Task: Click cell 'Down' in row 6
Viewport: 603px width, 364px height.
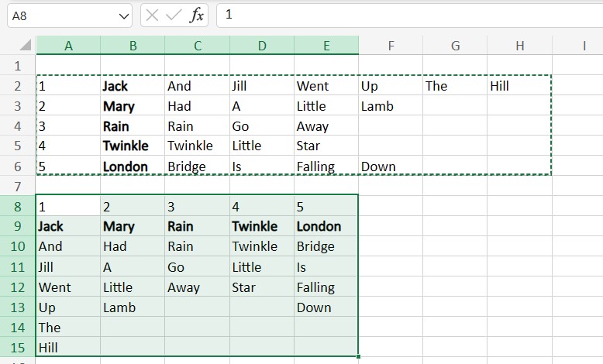Action: [x=391, y=166]
